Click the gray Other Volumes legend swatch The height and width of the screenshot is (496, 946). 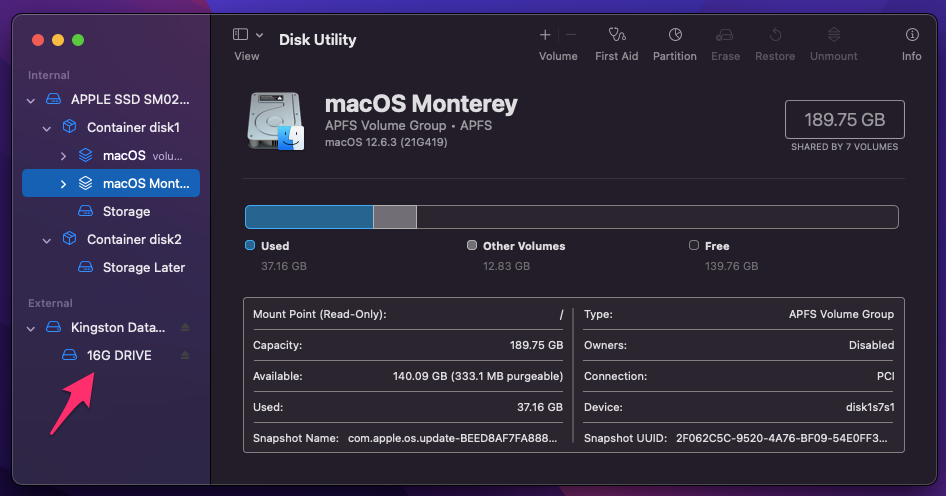click(472, 245)
